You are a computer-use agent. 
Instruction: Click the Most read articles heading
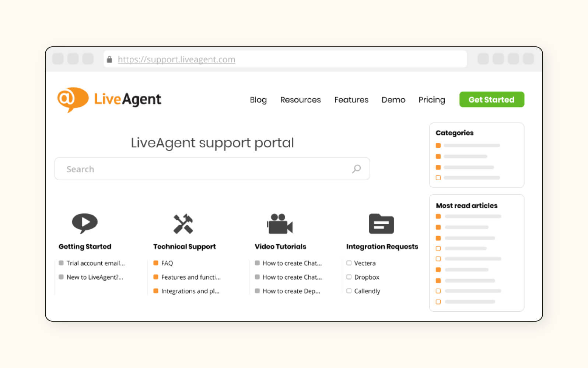click(x=466, y=206)
